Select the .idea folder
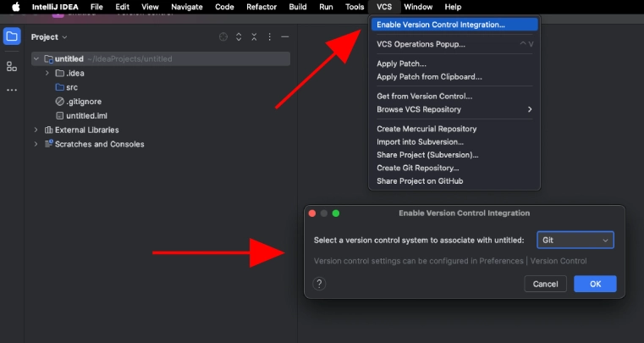 point(70,73)
